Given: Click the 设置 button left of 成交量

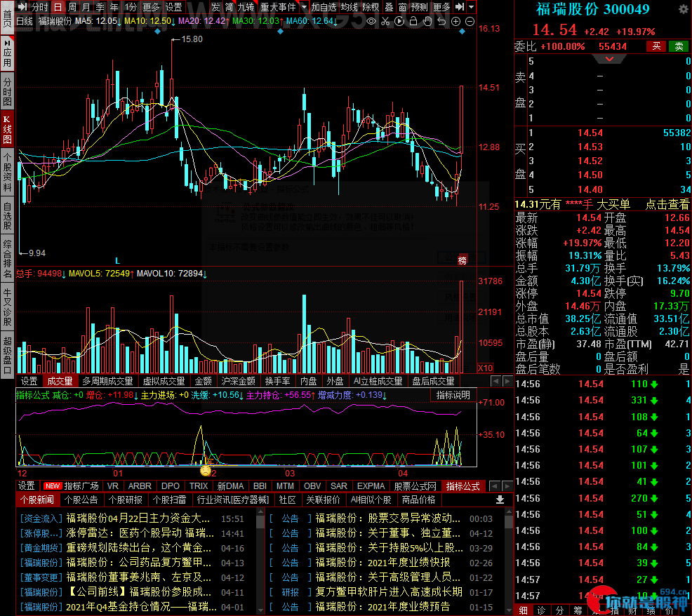Looking at the screenshot, I should point(29,381).
